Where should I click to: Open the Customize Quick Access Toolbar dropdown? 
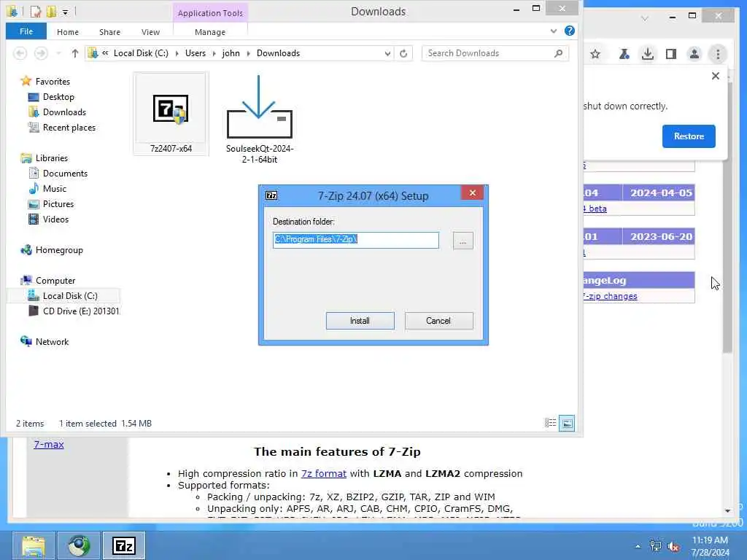[65, 12]
